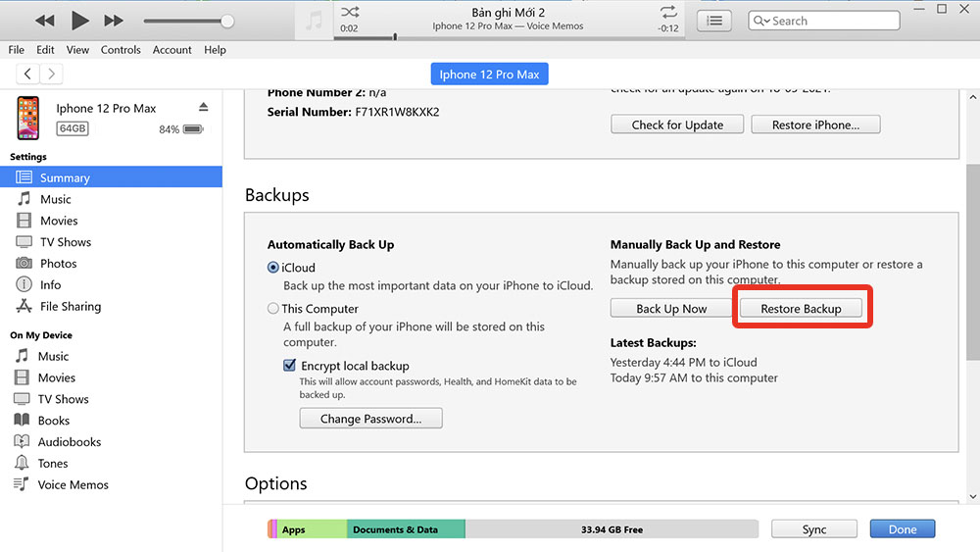Image resolution: width=980 pixels, height=552 pixels.
Task: Toggle shuffle mode icon
Action: [350, 12]
